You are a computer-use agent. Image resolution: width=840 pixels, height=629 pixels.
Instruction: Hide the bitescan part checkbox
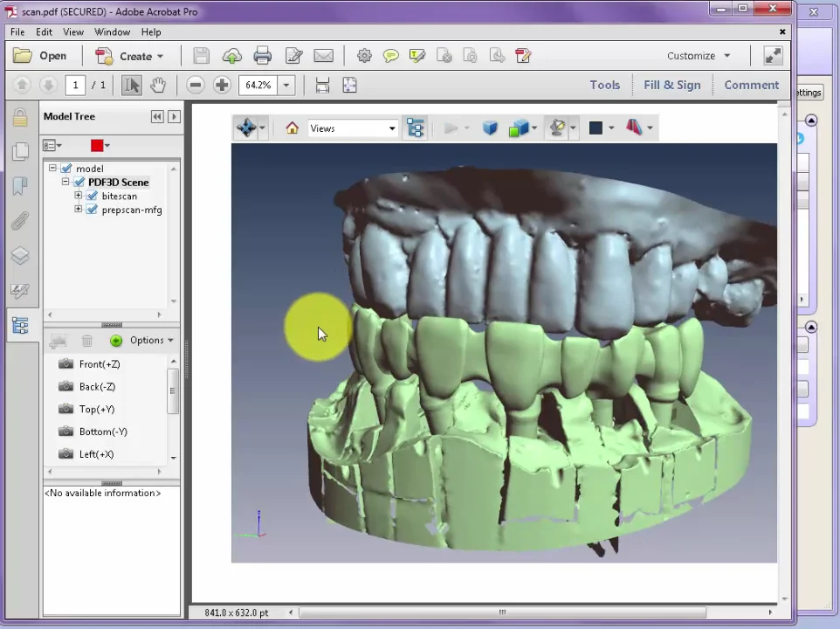coord(93,196)
